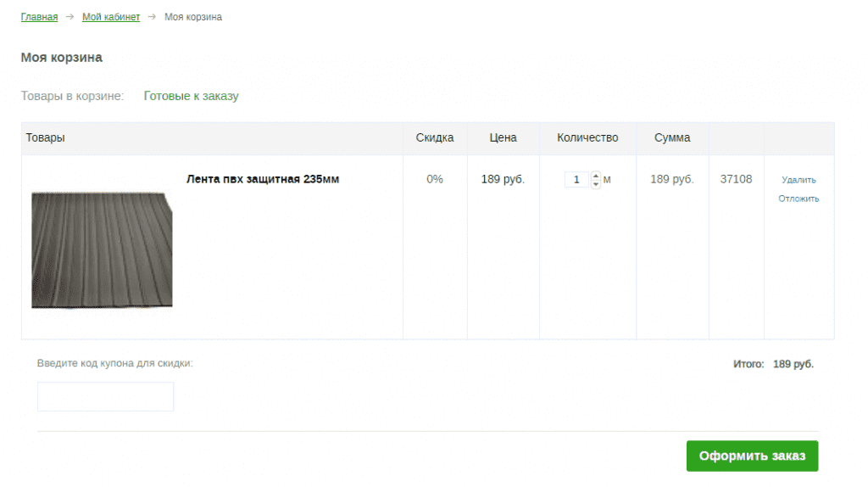
Task: Go to Мой кабинет breadcrumb link
Action: pyautogui.click(x=111, y=17)
